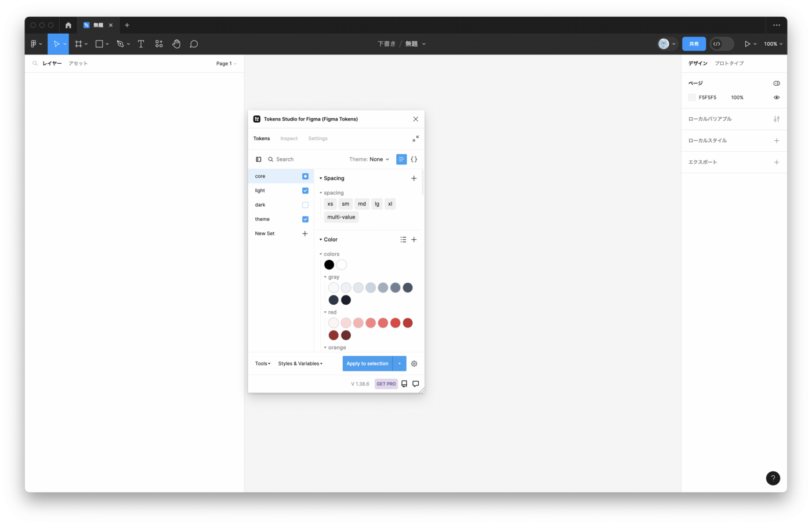The height and width of the screenshot is (525, 812).
Task: Select the Rectangle shape tool
Action: [x=99, y=44]
